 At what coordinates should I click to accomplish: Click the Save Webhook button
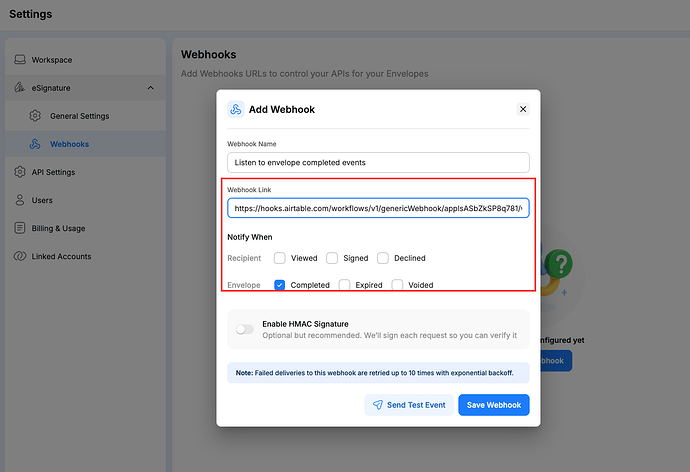click(494, 405)
